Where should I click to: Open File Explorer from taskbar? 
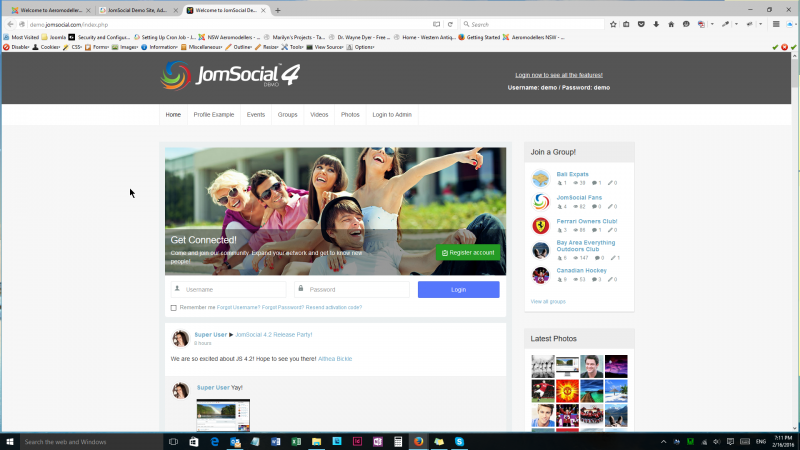tap(316, 442)
